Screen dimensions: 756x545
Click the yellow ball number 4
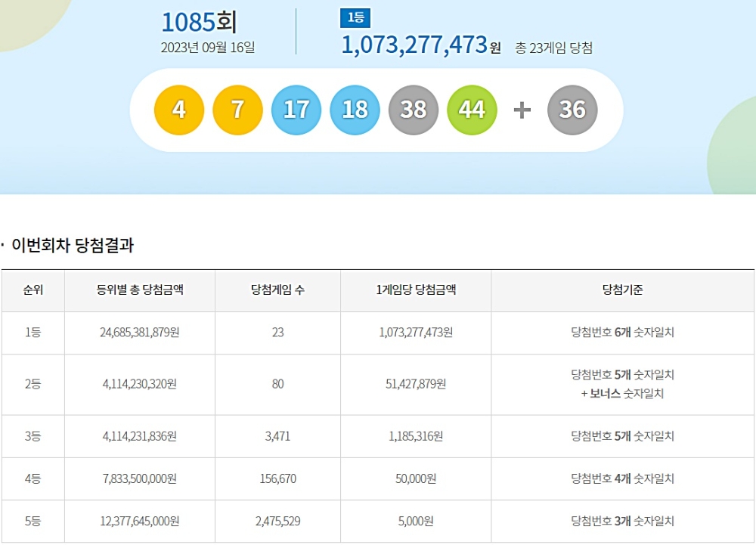pos(179,110)
